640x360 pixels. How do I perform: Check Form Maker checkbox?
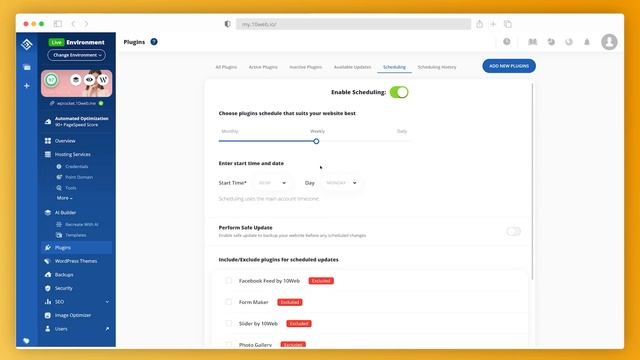pos(229,302)
